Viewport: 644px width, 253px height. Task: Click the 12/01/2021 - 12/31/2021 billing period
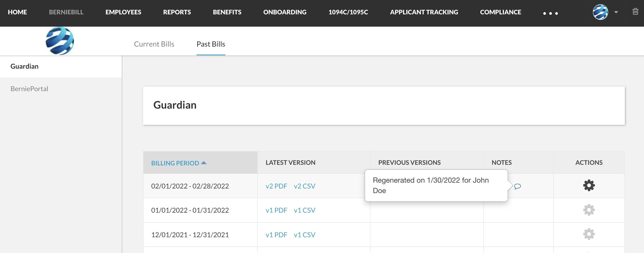[x=190, y=235]
